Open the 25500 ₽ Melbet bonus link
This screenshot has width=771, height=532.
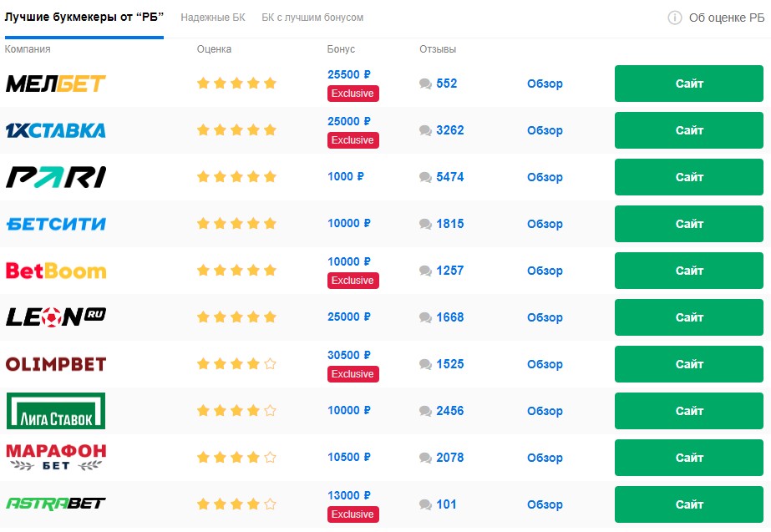tap(349, 74)
